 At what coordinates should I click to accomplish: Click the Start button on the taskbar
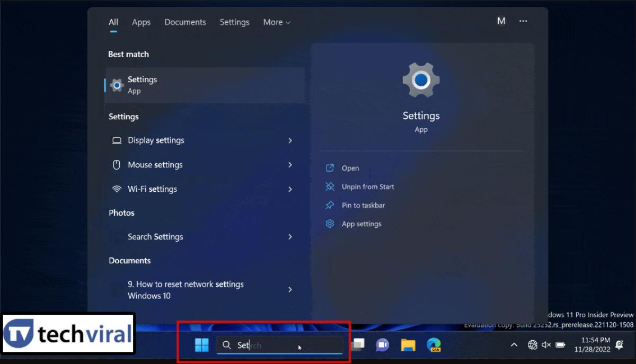201,345
